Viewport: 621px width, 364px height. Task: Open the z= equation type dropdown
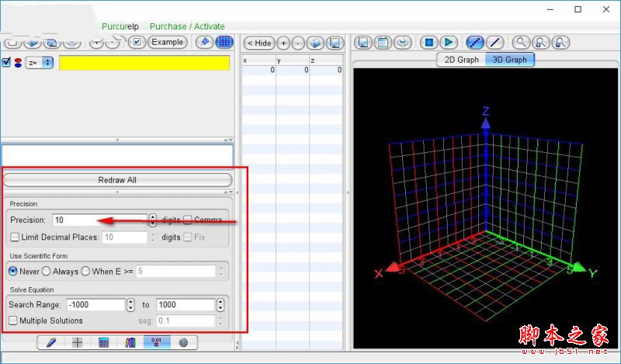(x=39, y=63)
